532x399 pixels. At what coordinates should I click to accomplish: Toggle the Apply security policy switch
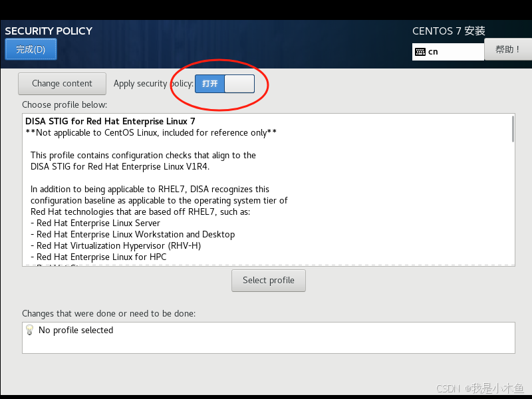225,84
